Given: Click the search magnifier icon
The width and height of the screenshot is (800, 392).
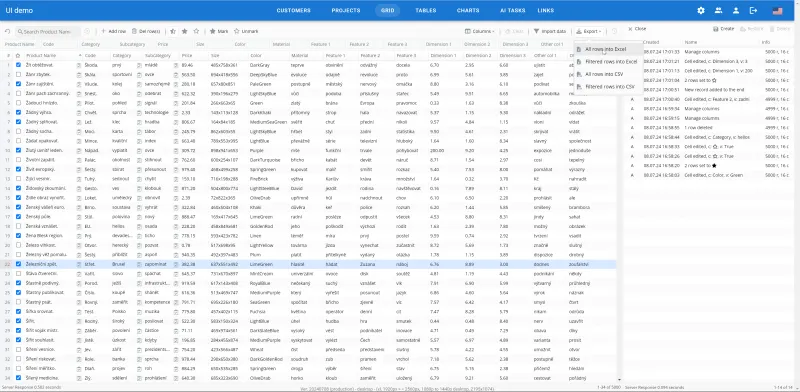Looking at the screenshot, I should pos(20,32).
